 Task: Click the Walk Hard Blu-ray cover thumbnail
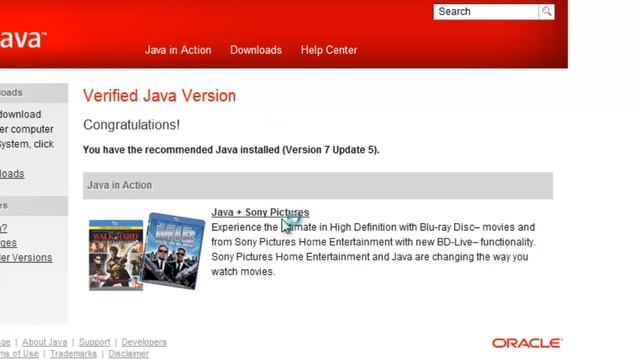(116, 255)
